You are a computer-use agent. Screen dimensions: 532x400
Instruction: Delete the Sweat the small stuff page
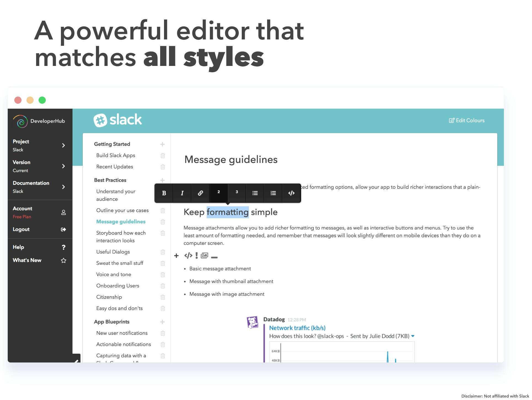163,263
